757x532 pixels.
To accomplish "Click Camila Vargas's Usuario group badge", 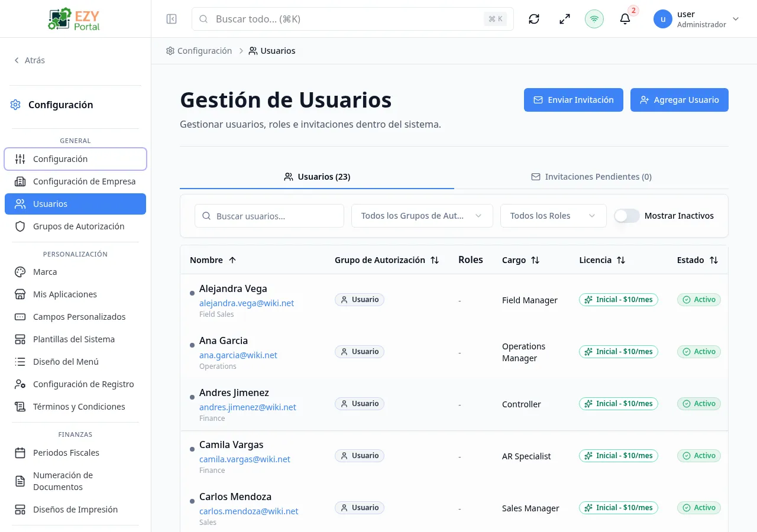I will pos(360,456).
